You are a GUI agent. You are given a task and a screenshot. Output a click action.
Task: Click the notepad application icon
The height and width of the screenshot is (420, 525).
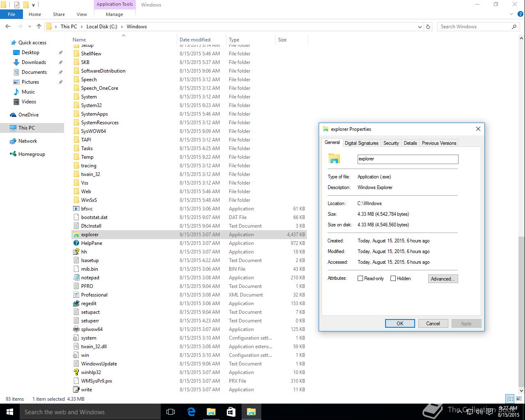pos(76,278)
